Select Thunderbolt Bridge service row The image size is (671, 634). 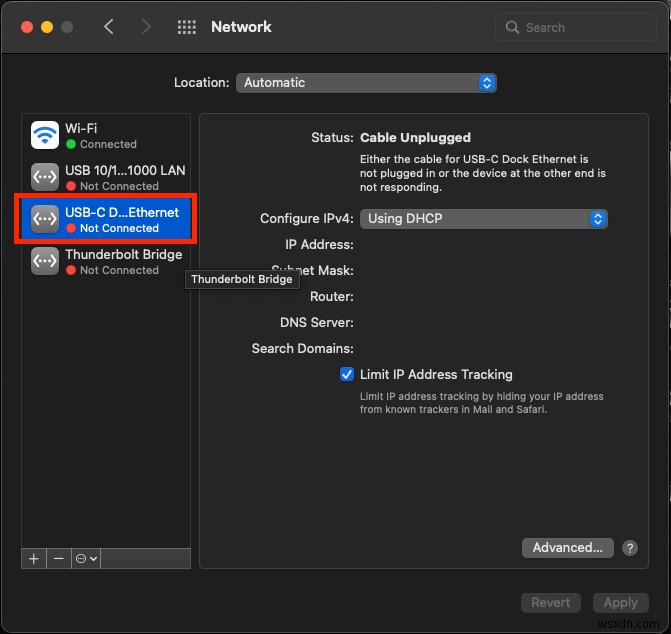(x=106, y=261)
